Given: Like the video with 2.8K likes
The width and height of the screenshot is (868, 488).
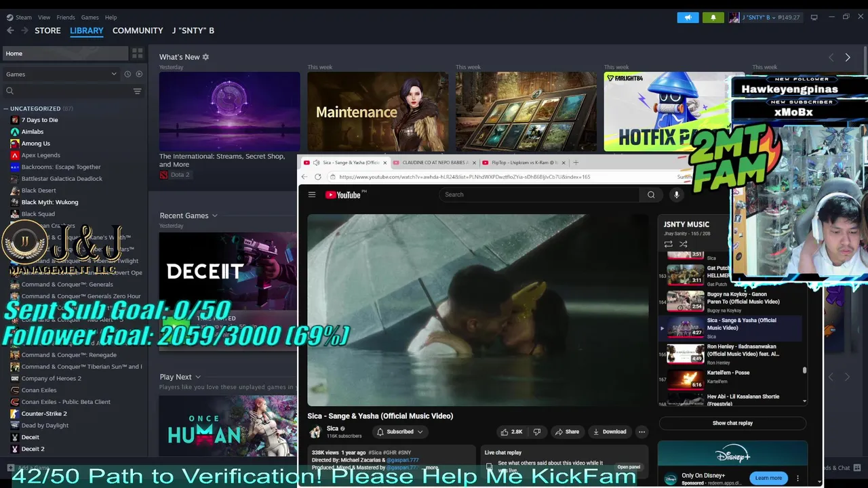Looking at the screenshot, I should (511, 432).
